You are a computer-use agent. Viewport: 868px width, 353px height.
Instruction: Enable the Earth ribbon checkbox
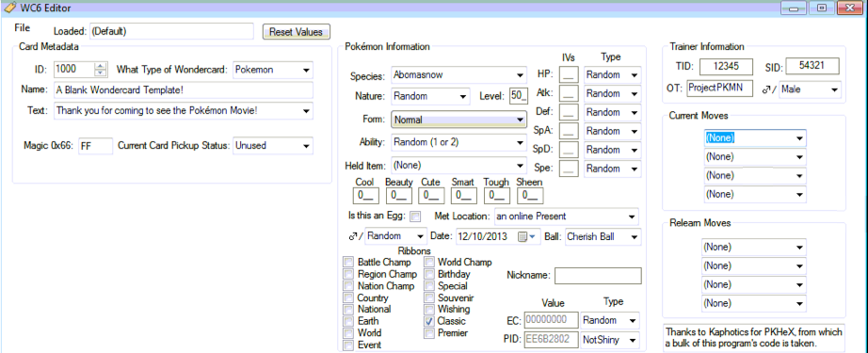348,321
